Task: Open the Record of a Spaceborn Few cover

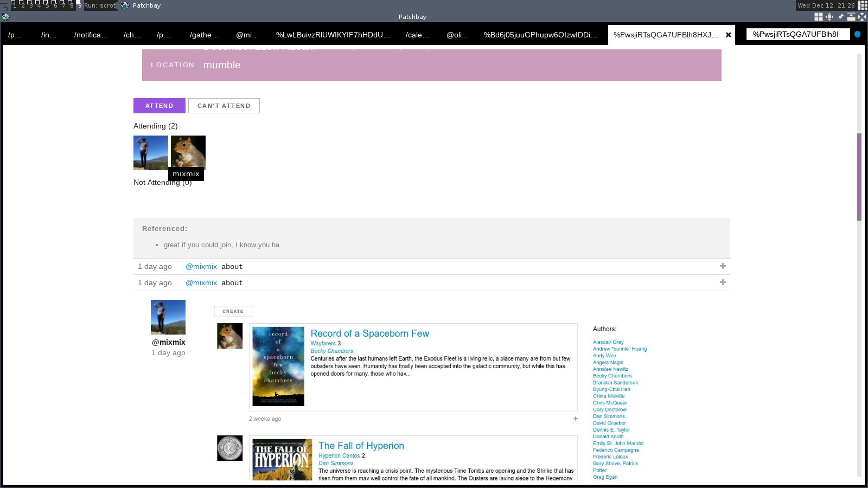Action: point(278,367)
